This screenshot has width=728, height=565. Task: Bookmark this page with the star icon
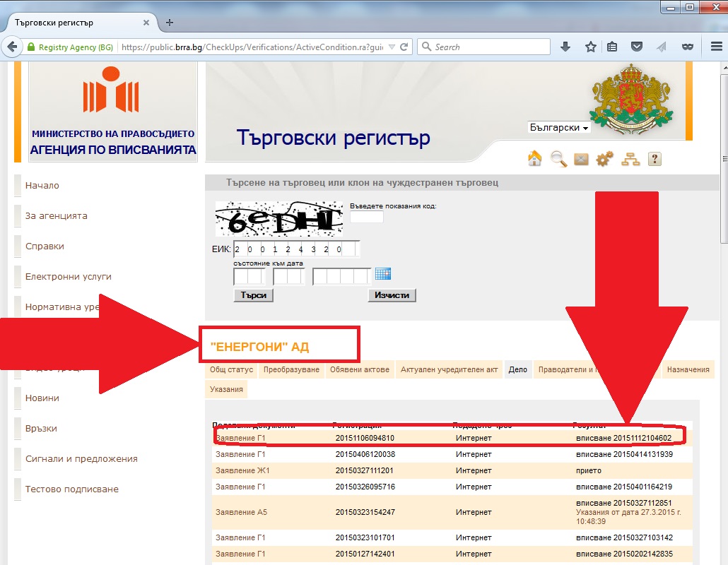(590, 47)
